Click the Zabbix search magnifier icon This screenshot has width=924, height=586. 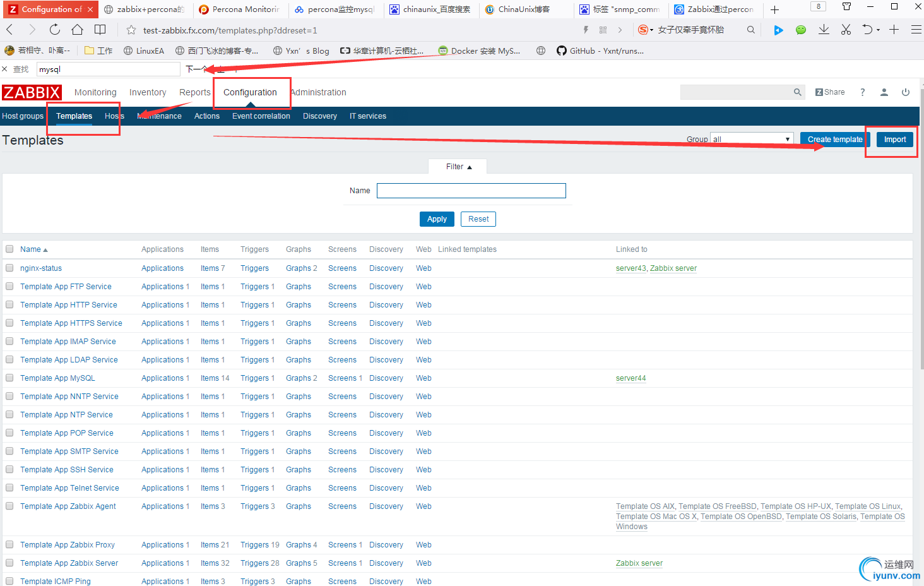[798, 92]
